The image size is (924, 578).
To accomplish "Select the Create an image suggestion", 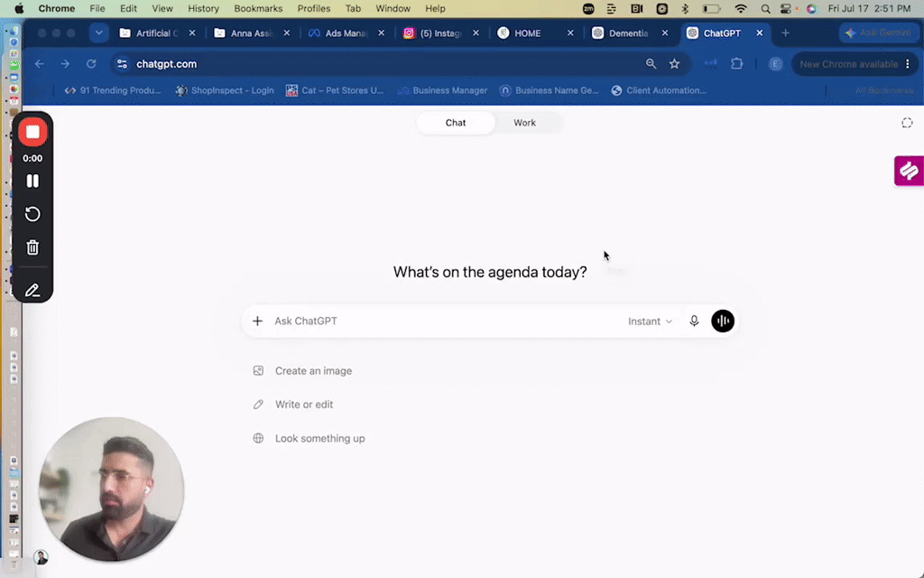I will point(303,371).
